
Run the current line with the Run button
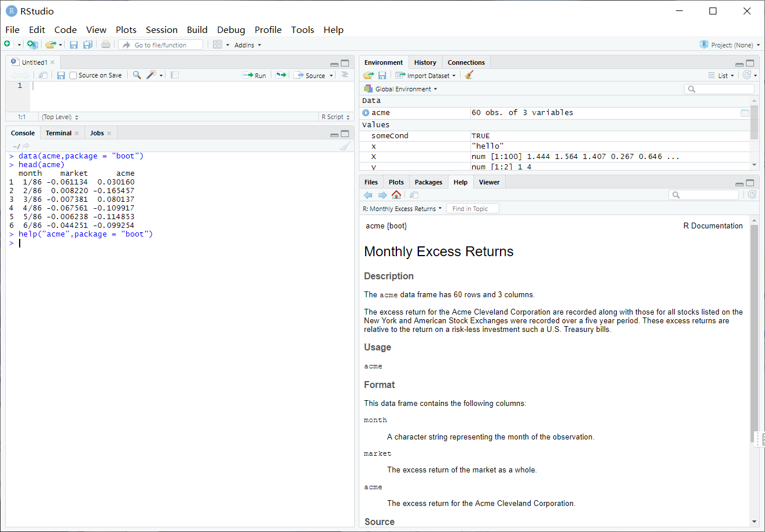(x=255, y=75)
